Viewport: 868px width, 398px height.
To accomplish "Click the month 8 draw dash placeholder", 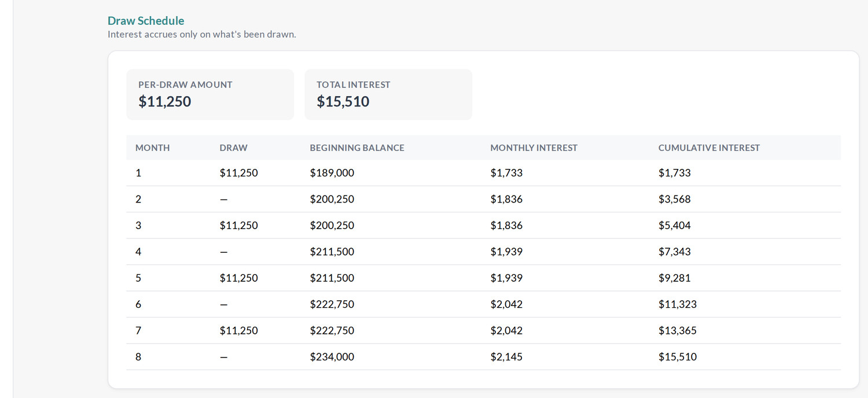I will pos(224,357).
